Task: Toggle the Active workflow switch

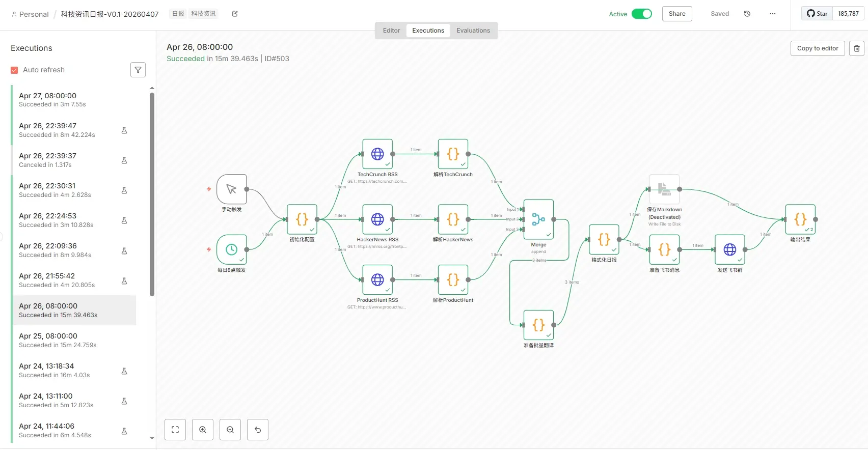Action: click(641, 14)
